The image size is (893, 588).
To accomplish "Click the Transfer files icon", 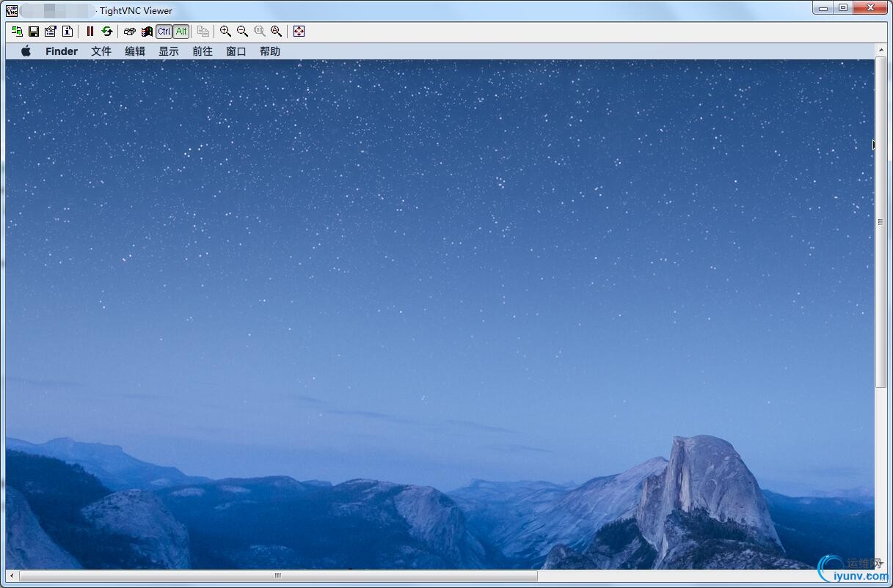I will (x=203, y=32).
